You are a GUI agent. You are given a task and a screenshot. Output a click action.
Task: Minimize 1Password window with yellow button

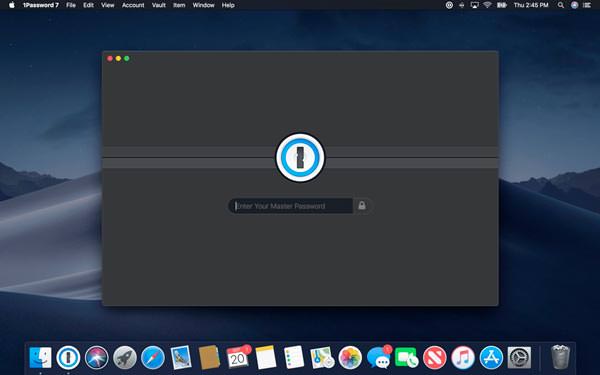click(x=118, y=59)
